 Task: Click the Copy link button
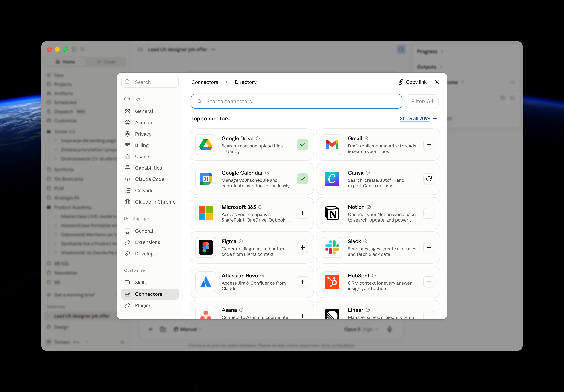click(x=412, y=82)
